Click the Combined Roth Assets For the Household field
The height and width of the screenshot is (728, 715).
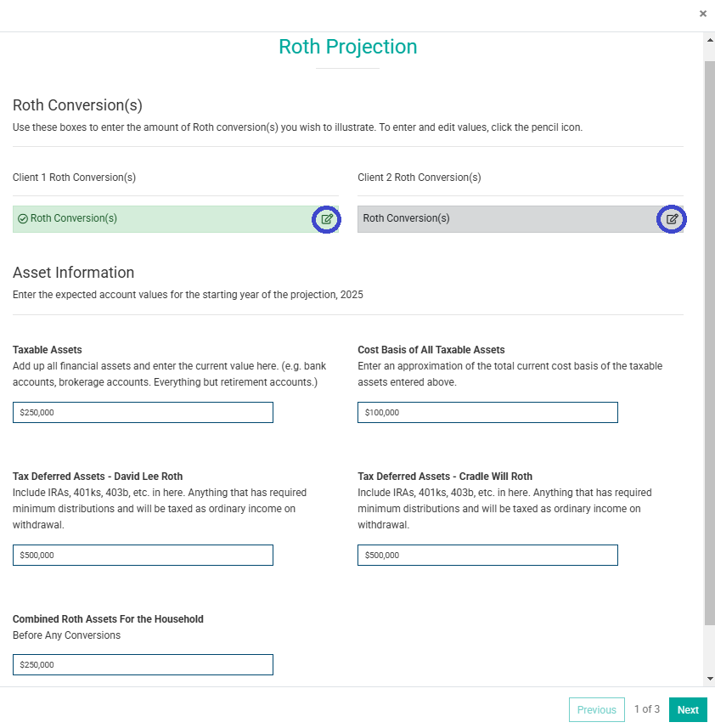tap(143, 664)
